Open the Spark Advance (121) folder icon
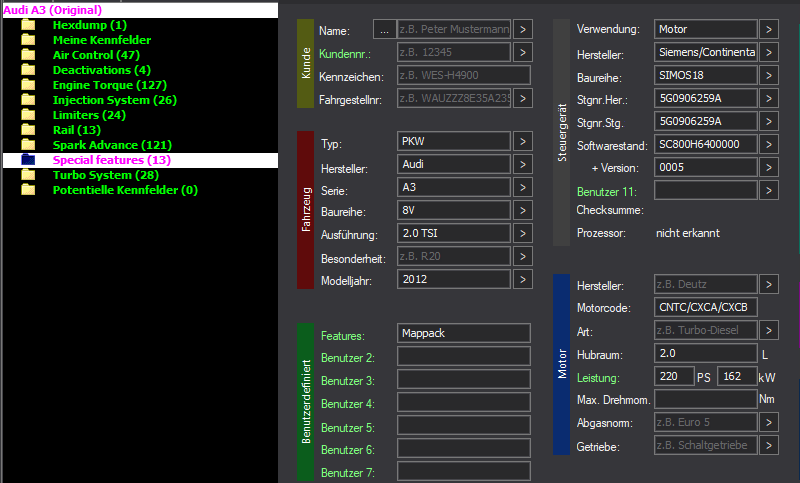Image resolution: width=800 pixels, height=483 pixels. coord(29,145)
